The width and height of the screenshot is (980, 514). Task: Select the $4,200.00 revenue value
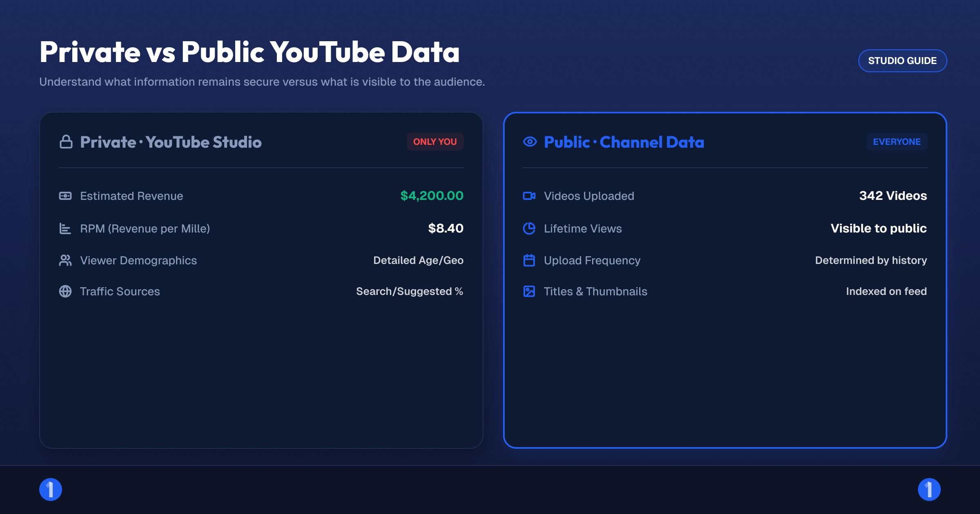pos(432,196)
